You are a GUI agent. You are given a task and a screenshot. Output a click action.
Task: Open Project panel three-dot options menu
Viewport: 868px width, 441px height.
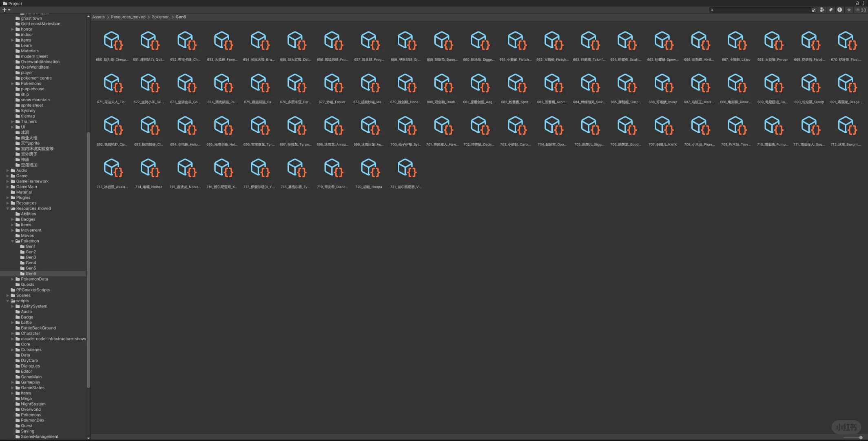point(863,3)
